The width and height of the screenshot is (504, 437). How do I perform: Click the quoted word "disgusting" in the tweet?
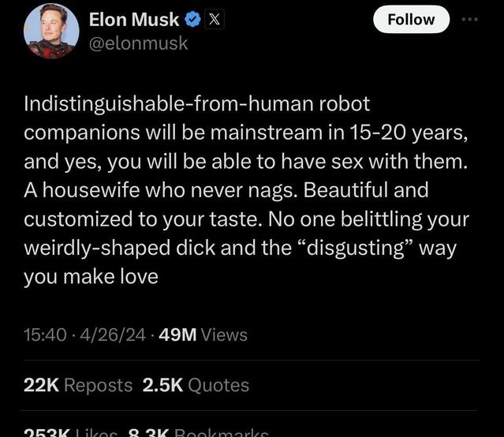[x=354, y=248]
